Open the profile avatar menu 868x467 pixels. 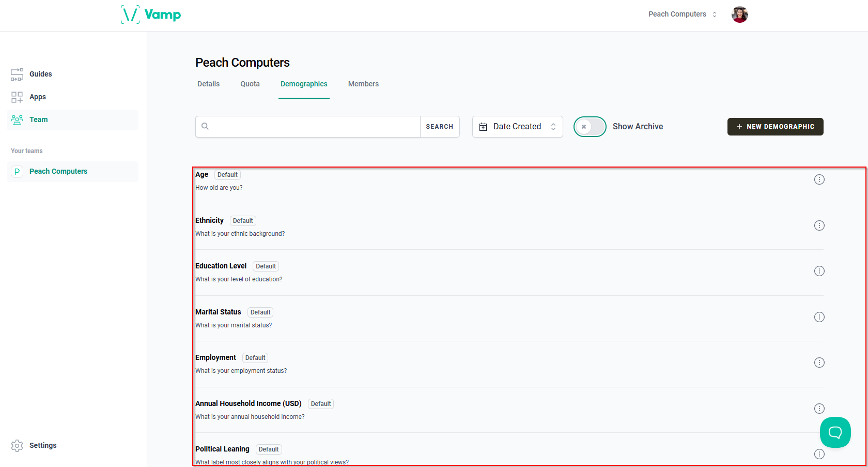click(739, 14)
